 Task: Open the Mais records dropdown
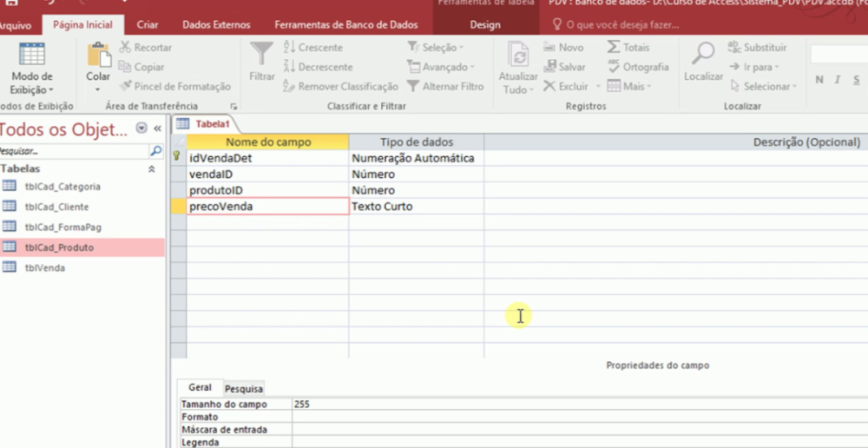(x=629, y=87)
